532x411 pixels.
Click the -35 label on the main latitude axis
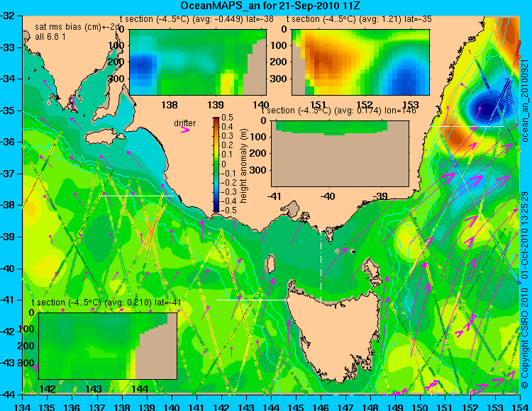(x=7, y=111)
